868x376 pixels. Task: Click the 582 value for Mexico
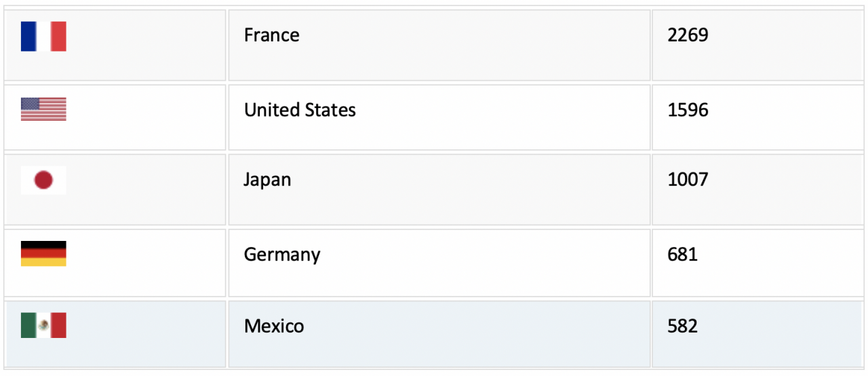[x=682, y=326]
